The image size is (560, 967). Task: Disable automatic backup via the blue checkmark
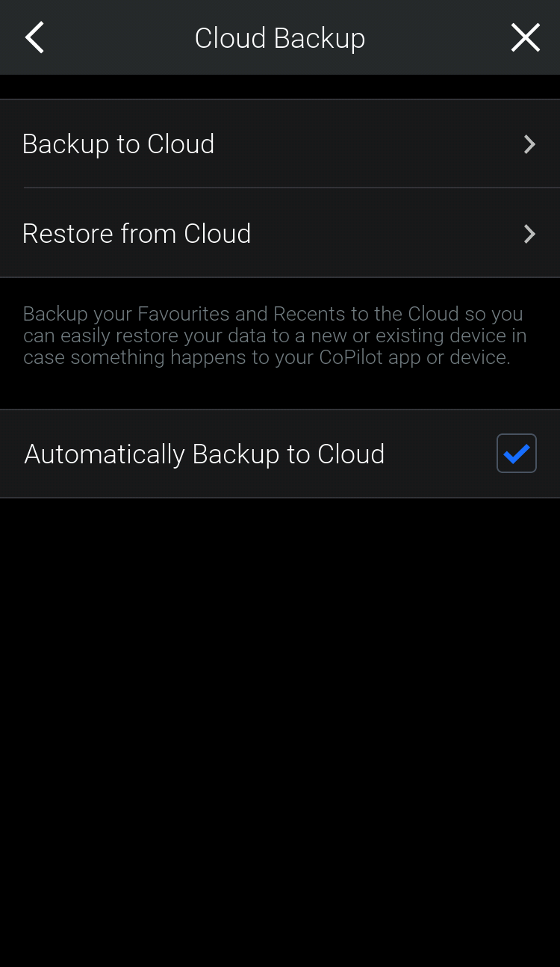pos(517,454)
